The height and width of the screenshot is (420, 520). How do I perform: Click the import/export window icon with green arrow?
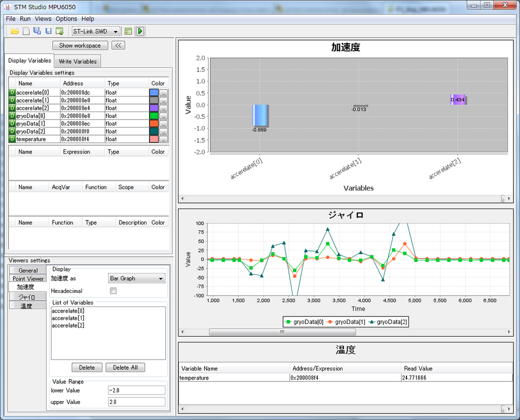coord(59,31)
